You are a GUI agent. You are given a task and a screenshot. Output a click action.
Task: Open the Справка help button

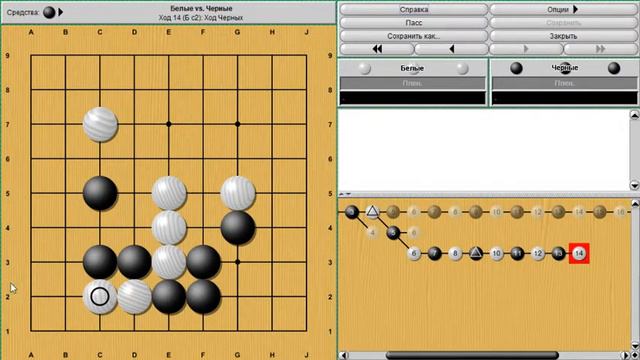pyautogui.click(x=413, y=9)
